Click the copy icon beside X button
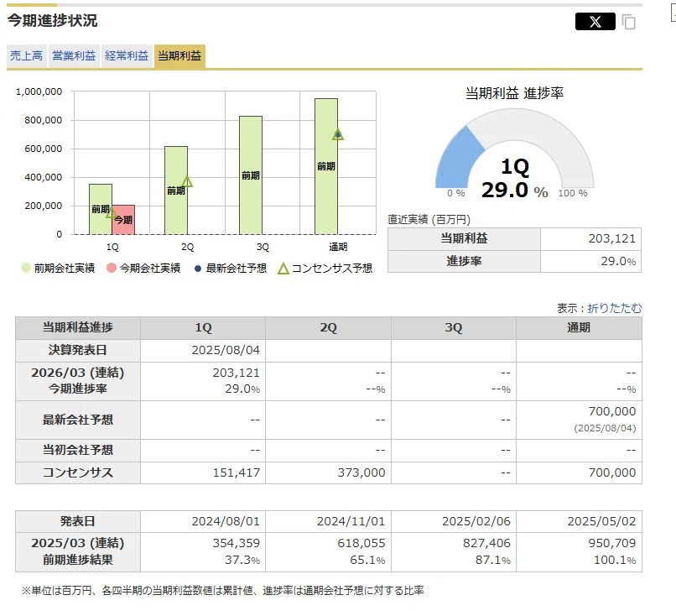676x616 pixels. (628, 22)
